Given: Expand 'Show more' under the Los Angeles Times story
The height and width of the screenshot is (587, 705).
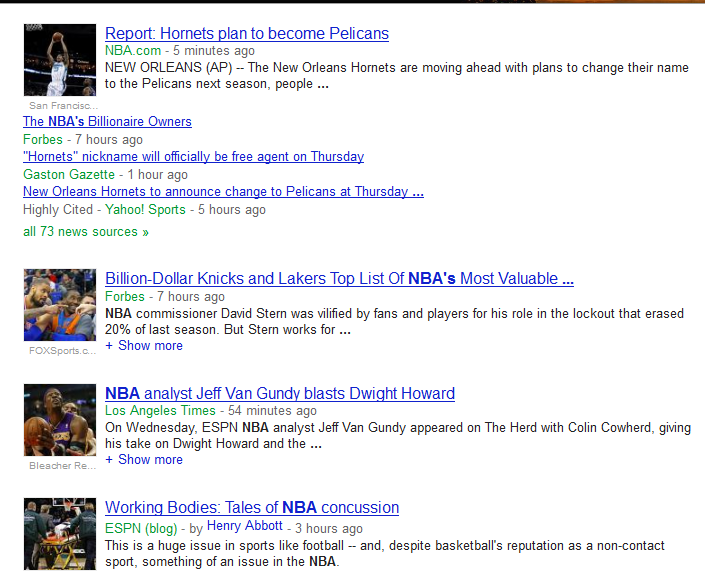Looking at the screenshot, I should 144,460.
